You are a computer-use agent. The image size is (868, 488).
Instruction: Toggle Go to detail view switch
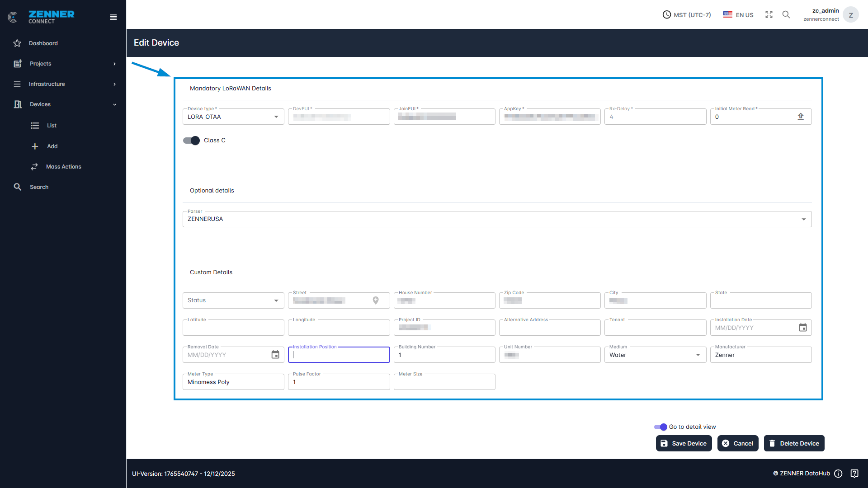[660, 427]
